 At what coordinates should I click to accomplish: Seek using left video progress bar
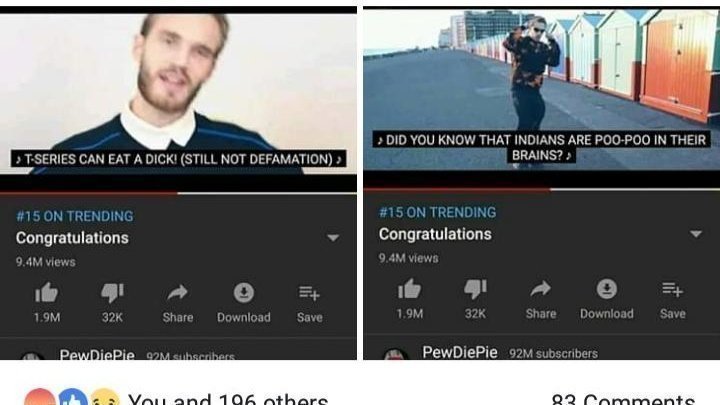(x=178, y=193)
